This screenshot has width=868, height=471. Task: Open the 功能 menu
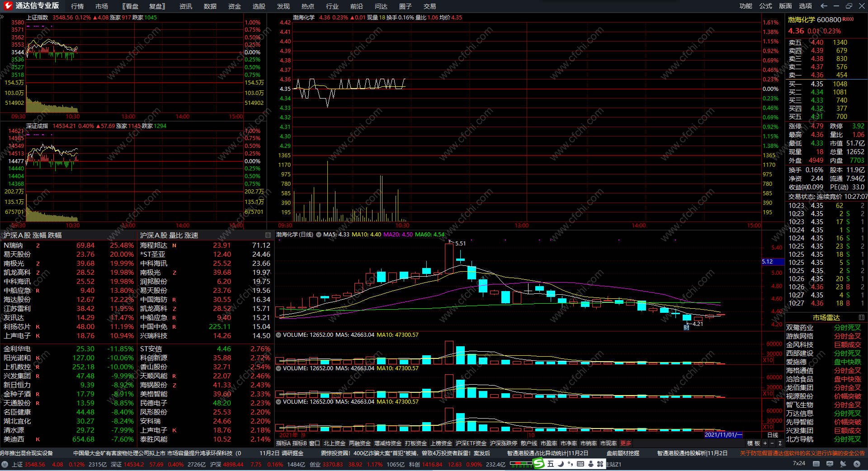point(746,6)
